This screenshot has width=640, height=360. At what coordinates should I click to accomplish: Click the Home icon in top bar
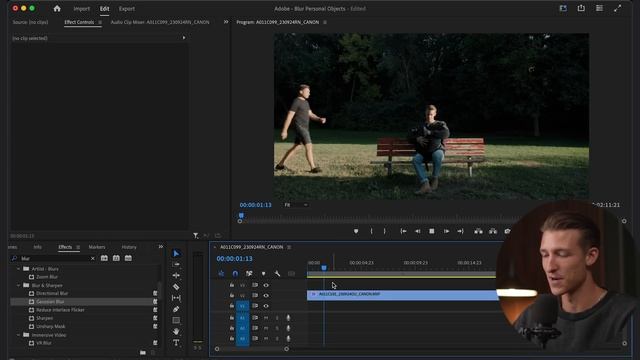click(57, 9)
